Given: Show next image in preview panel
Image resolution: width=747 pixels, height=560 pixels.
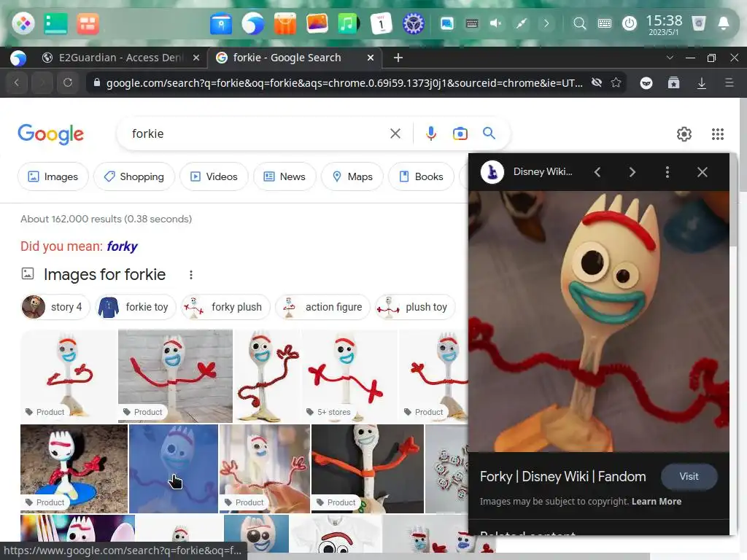Looking at the screenshot, I should click(632, 172).
